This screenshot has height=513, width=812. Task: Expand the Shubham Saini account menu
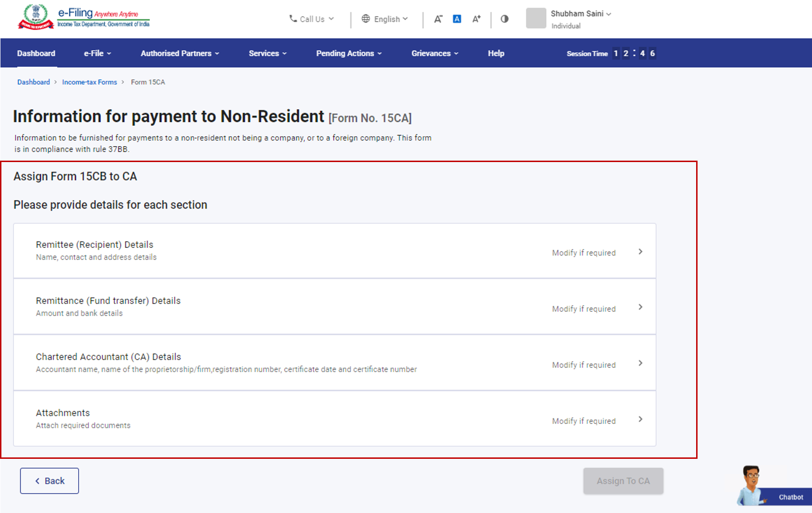point(581,14)
